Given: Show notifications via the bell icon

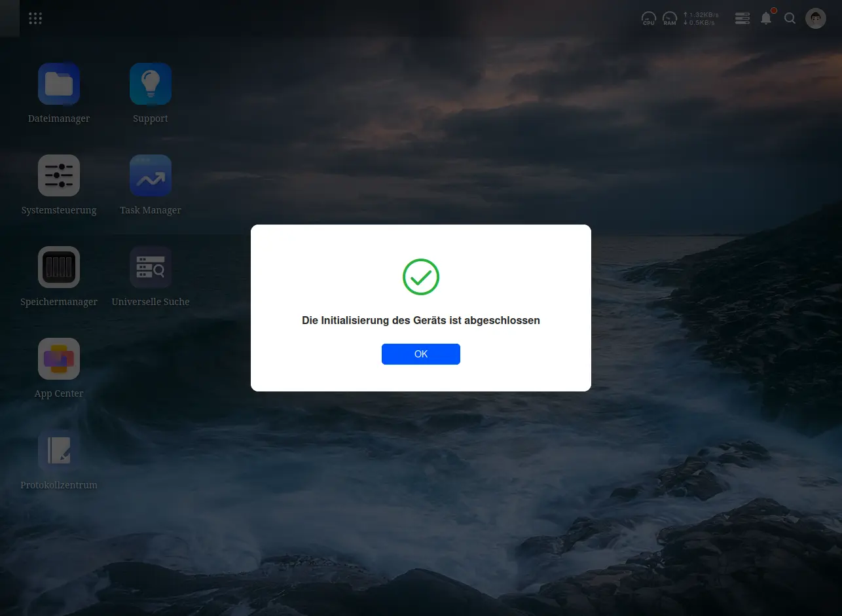Looking at the screenshot, I should (x=766, y=18).
